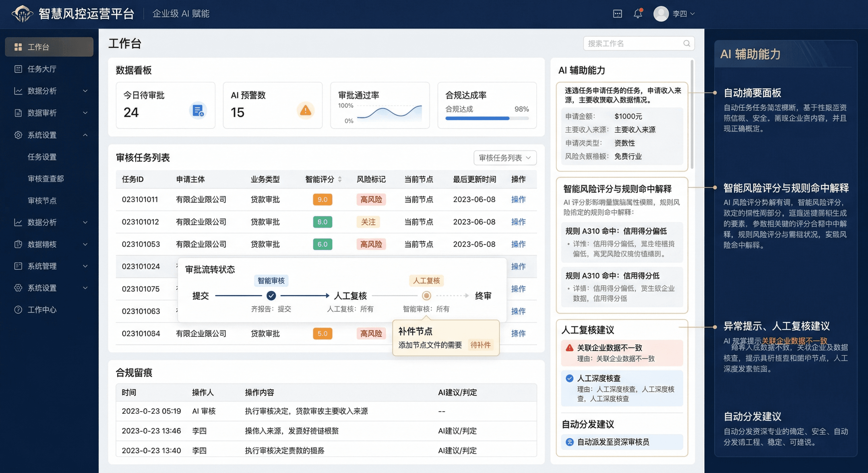Click the platform logo icon

tap(22, 14)
